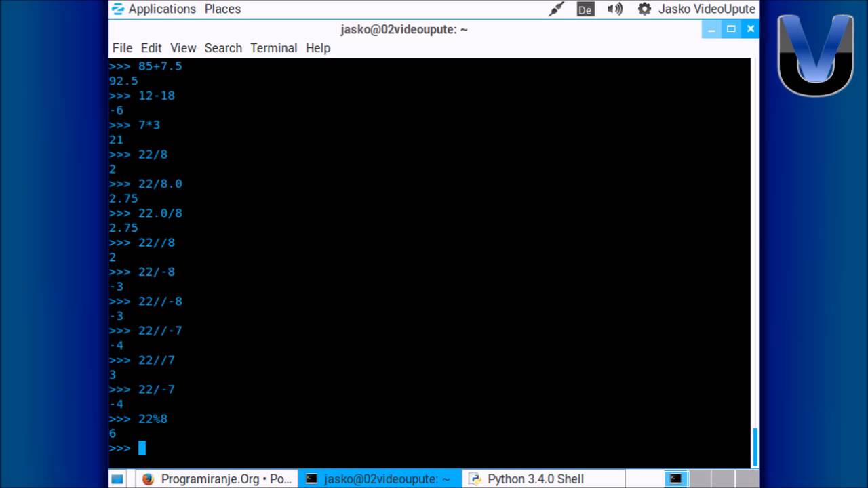
Task: Click the terminal vertical scrollbar thumb
Action: pos(755,447)
